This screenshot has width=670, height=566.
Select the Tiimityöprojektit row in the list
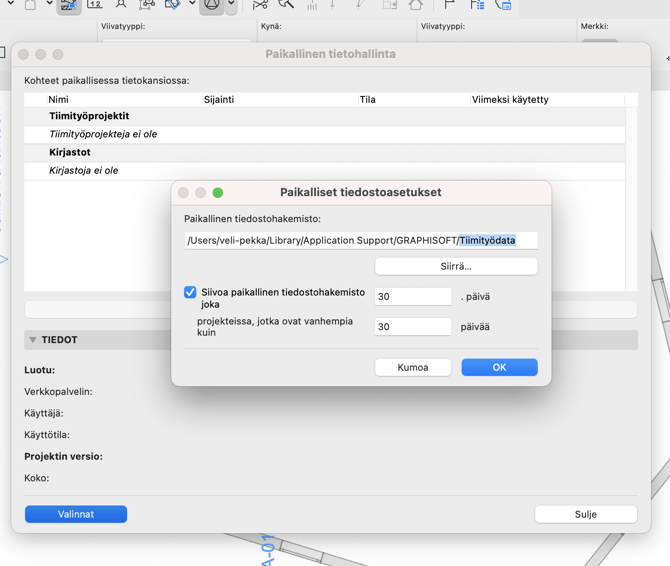[x=89, y=116]
